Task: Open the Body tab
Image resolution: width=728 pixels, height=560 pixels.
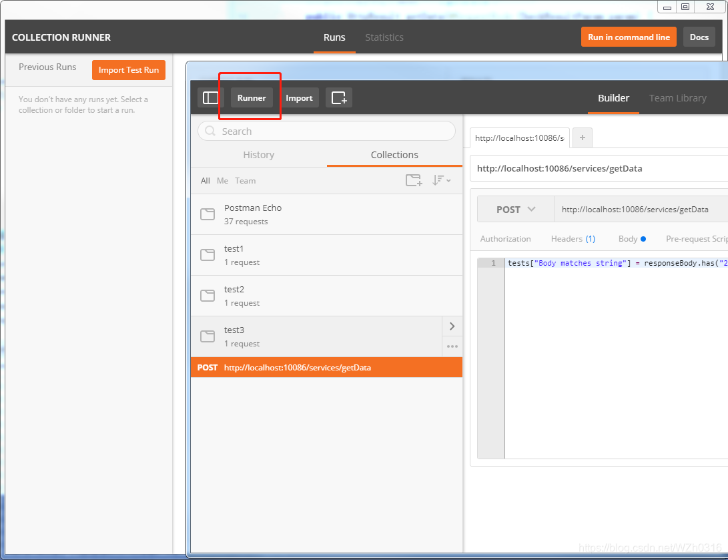Action: [632, 239]
